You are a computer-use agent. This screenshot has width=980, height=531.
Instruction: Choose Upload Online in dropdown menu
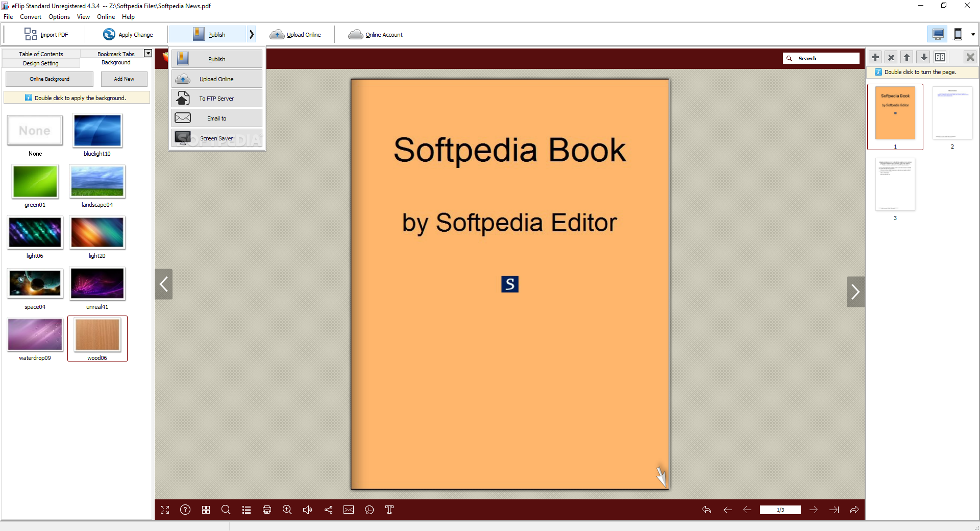click(x=217, y=79)
